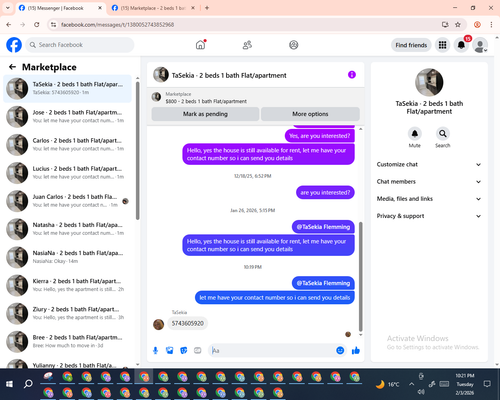Screen dimensions: 500x400
Task: Open NasiaNa conversation in the list
Action: (68, 257)
